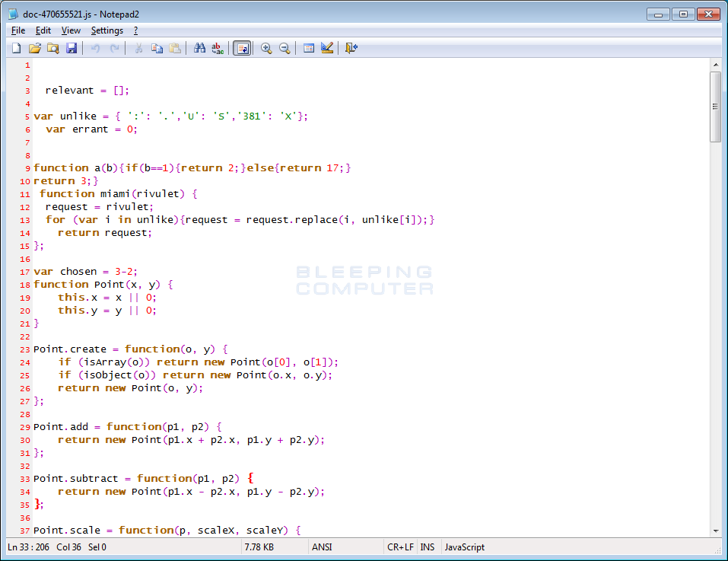Open Replace with the abc icon
Screen dimensions: 728x561
pos(218,48)
